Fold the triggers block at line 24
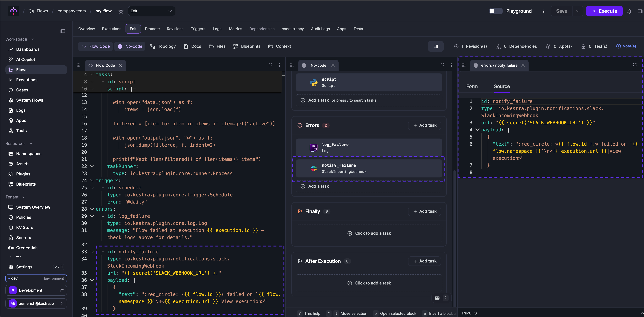The width and height of the screenshot is (644, 317). pos(92,180)
